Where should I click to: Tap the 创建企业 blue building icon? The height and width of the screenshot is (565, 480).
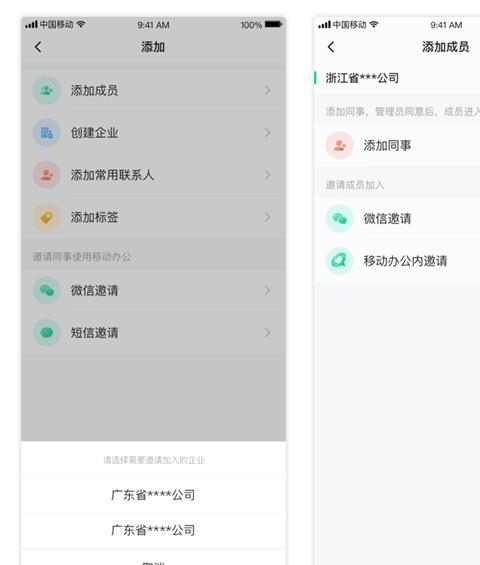pos(46,133)
